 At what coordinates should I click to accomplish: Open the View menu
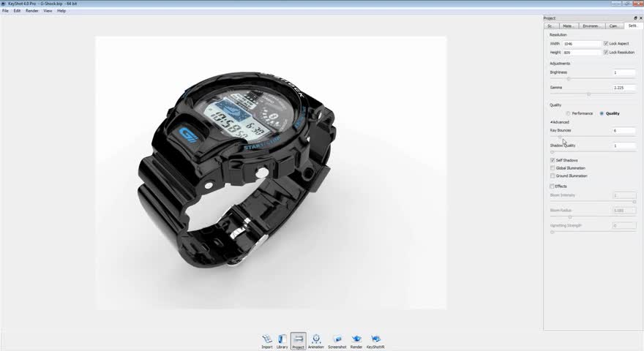48,11
